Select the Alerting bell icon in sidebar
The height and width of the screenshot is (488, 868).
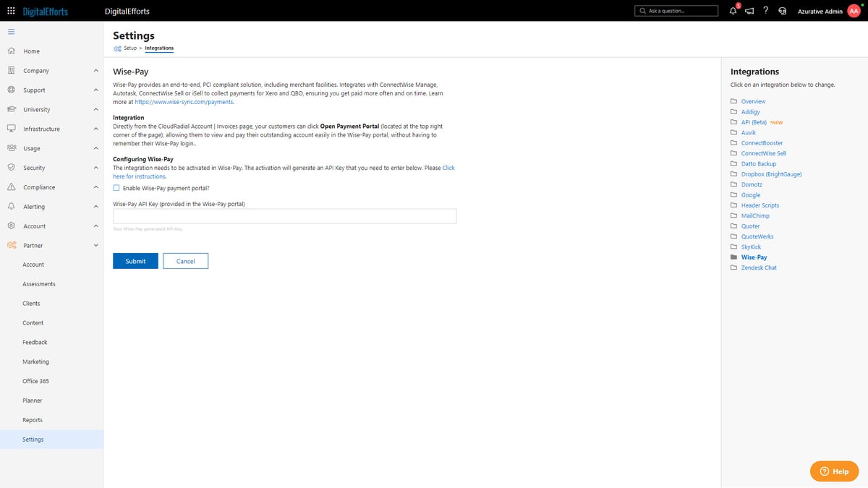tap(12, 206)
